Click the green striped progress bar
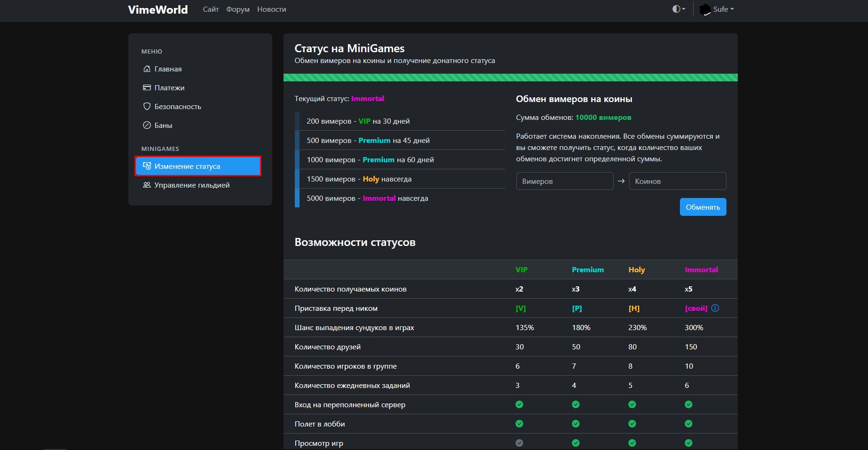Viewport: 868px width, 450px height. [x=510, y=78]
